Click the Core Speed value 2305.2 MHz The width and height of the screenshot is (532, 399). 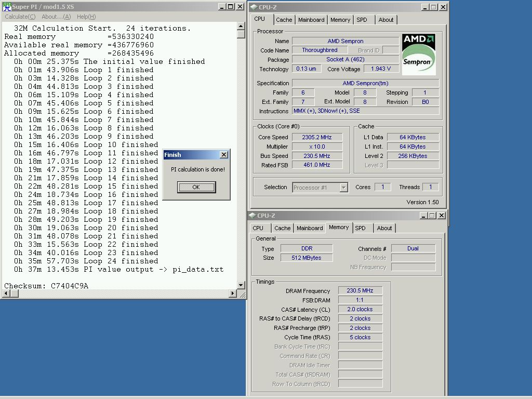click(317, 137)
